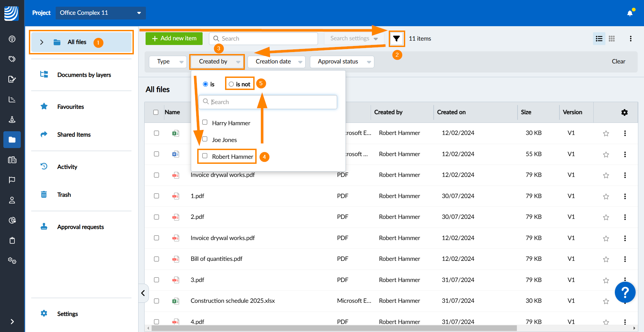644x332 pixels.
Task: Open table column settings gear
Action: [624, 112]
